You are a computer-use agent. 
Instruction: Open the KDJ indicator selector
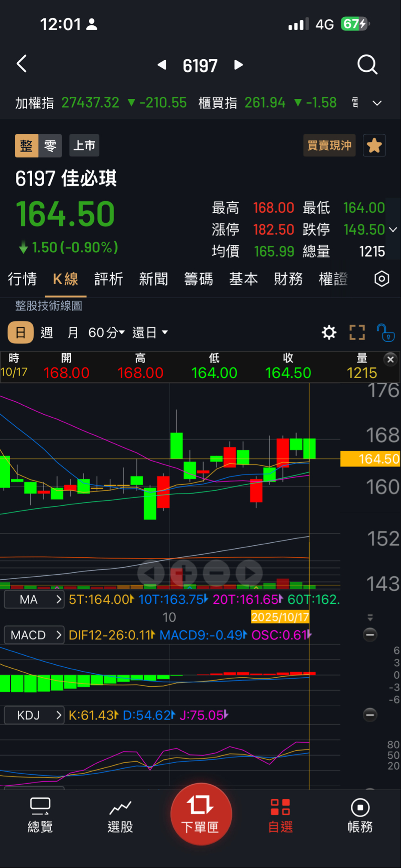pyautogui.click(x=34, y=715)
